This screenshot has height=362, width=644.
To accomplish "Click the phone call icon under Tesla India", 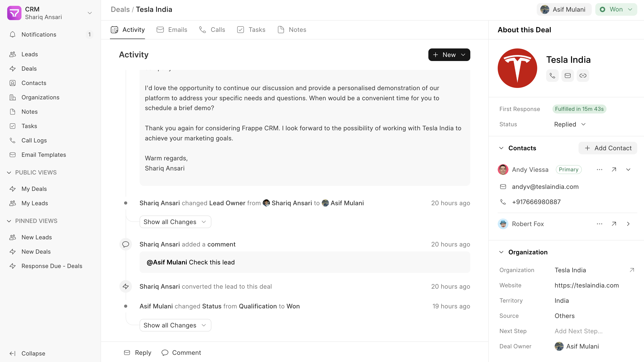I will pos(552,75).
